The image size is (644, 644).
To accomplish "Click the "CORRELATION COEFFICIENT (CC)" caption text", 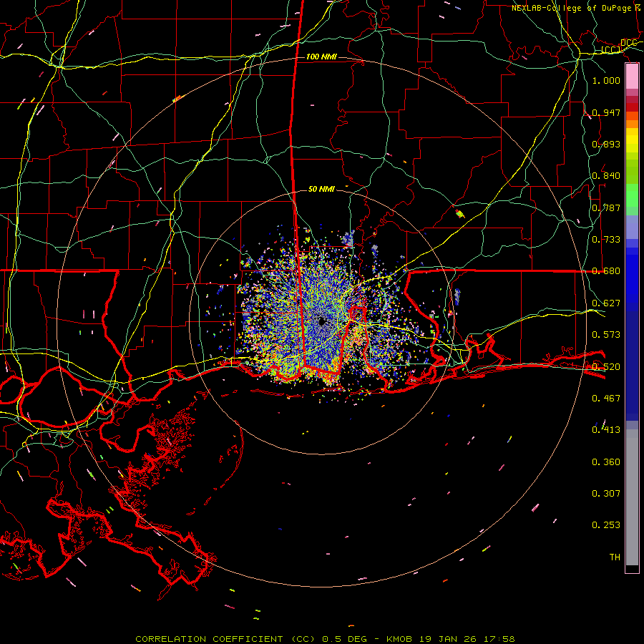I will tap(225, 639).
